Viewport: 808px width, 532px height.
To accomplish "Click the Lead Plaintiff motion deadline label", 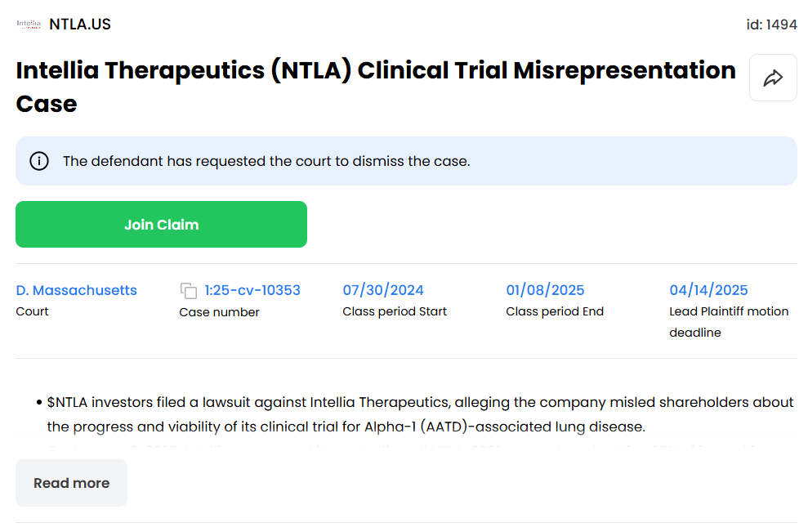I will [x=729, y=322].
